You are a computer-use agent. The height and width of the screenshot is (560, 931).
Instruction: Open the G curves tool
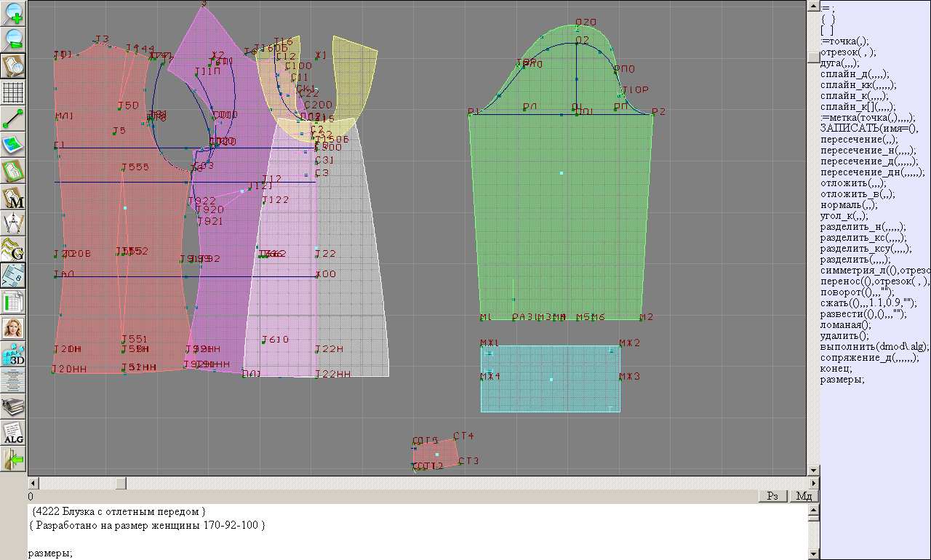[x=14, y=249]
